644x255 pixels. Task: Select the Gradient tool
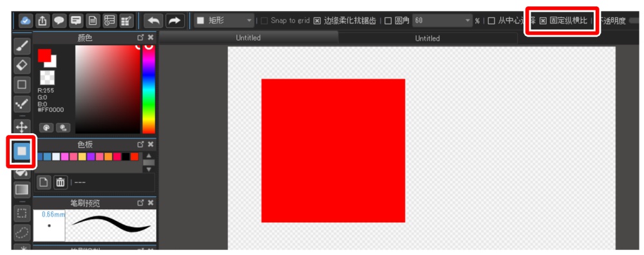pyautogui.click(x=22, y=189)
